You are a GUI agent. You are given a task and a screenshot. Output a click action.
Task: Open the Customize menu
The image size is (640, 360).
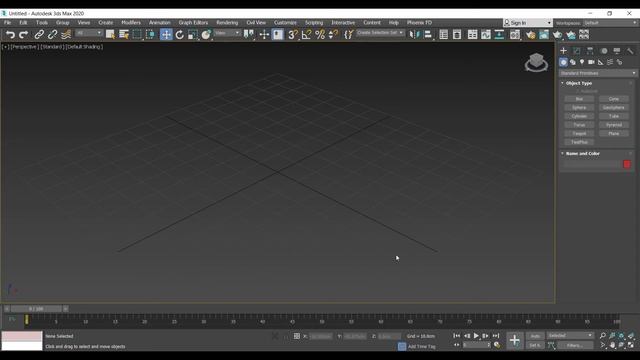point(285,23)
